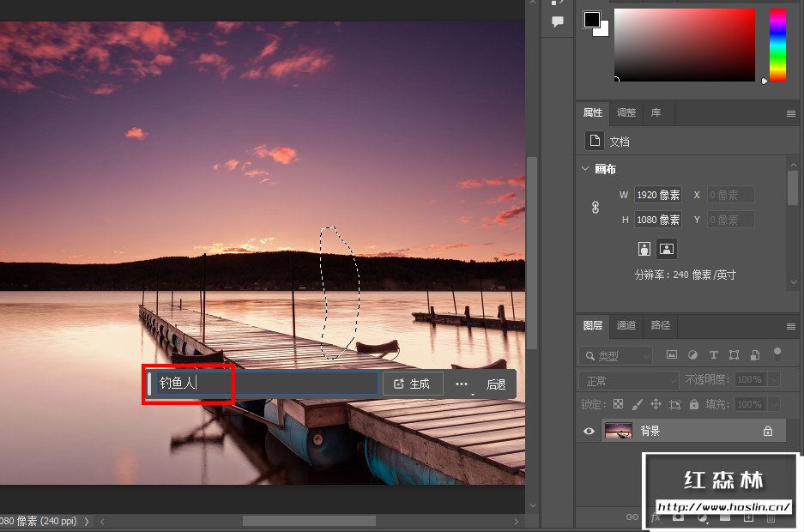
Task: Click the 后退 back button
Action: [x=496, y=384]
